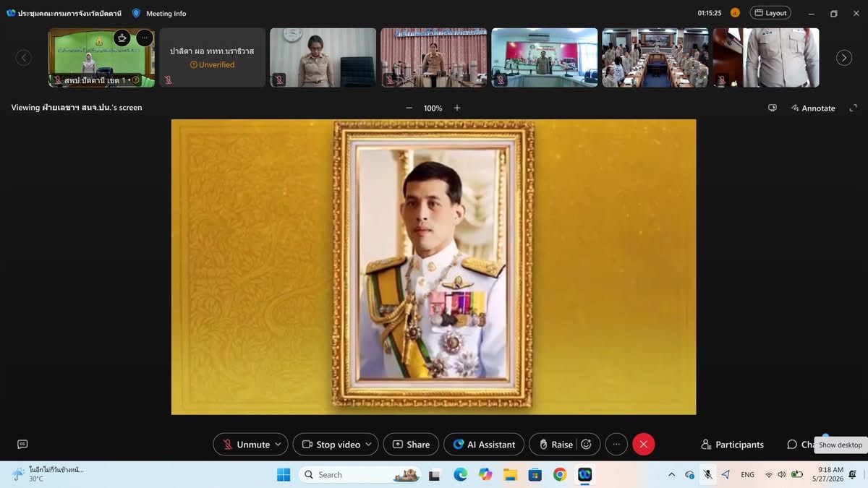
Task: Select the สพป.ปัตตานี เขต 1 video thumbnail
Action: [101, 58]
